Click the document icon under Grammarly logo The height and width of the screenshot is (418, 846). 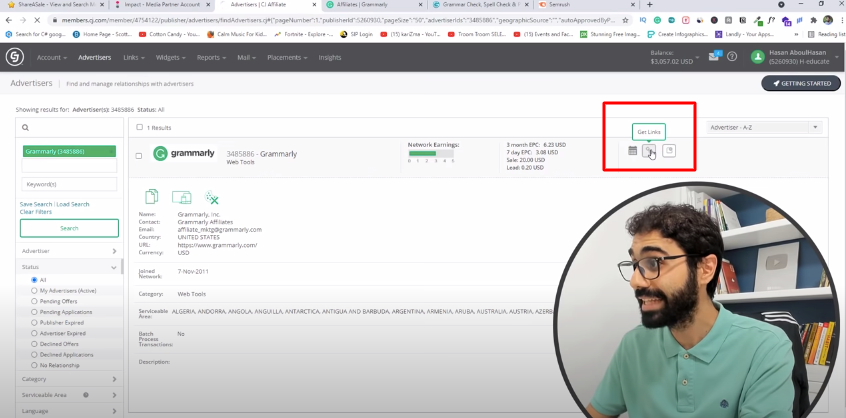152,197
